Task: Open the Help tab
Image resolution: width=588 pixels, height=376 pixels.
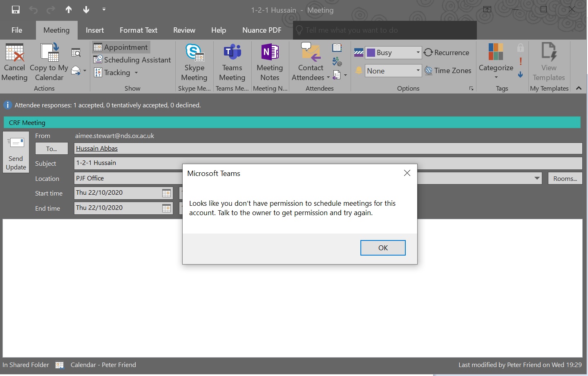Action: 219,30
